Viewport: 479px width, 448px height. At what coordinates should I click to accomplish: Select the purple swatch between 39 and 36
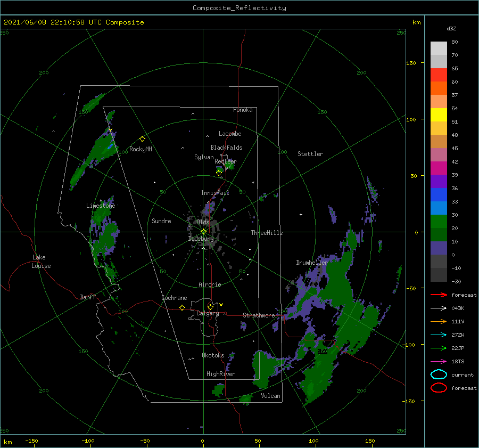point(439,181)
